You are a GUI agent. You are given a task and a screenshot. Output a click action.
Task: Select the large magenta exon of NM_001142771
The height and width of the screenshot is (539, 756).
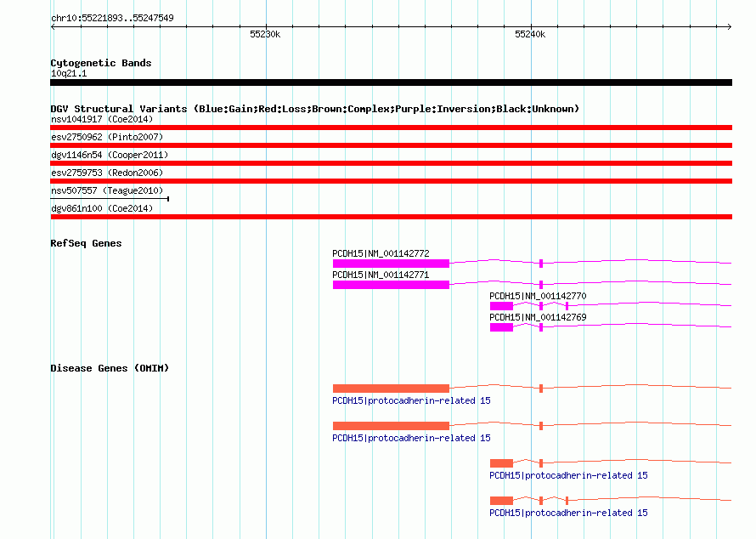point(391,285)
